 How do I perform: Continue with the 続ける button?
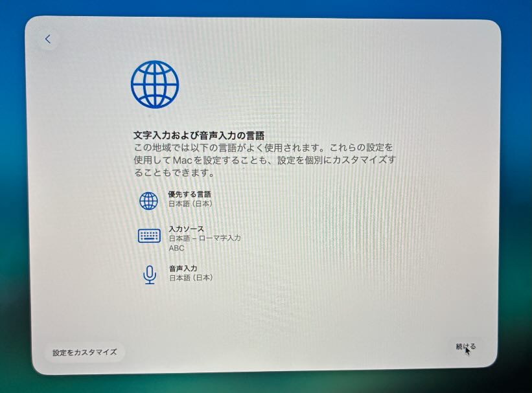(x=465, y=346)
